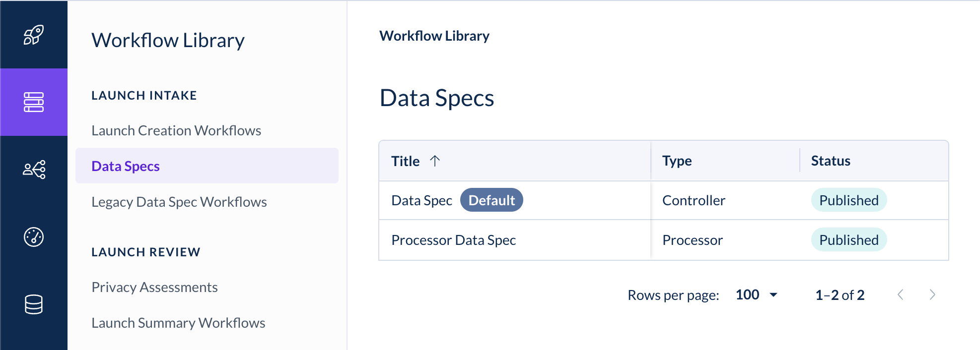Click the Workflow Library breadcrumb
Viewport: 980px width, 350px height.
click(434, 36)
